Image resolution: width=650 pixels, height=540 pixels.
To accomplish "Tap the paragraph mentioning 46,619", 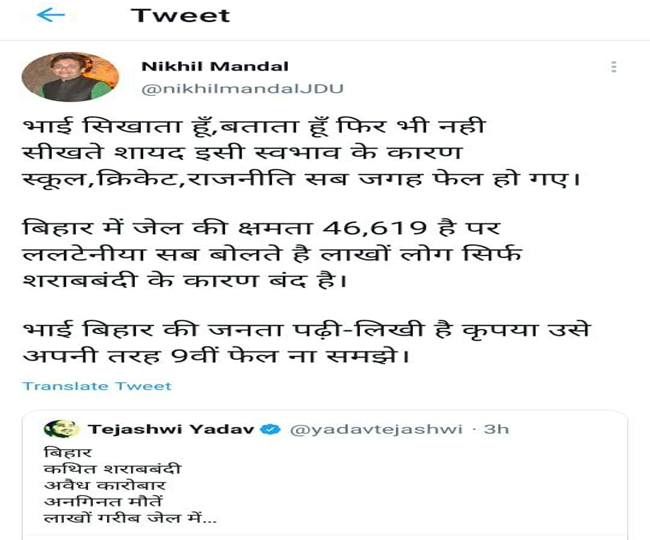I will pyautogui.click(x=272, y=254).
